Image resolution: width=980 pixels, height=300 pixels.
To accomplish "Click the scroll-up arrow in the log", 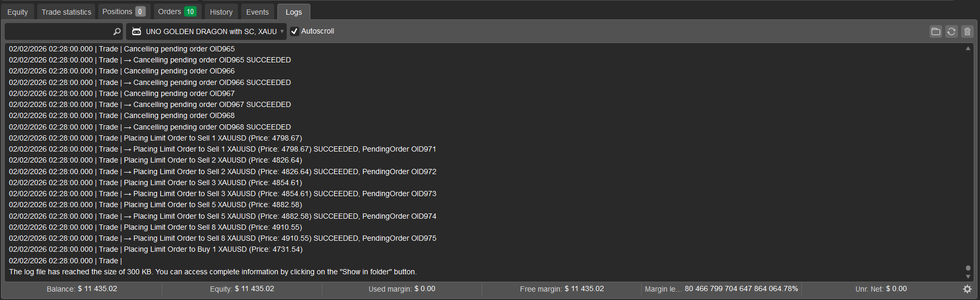I will pyautogui.click(x=968, y=48).
